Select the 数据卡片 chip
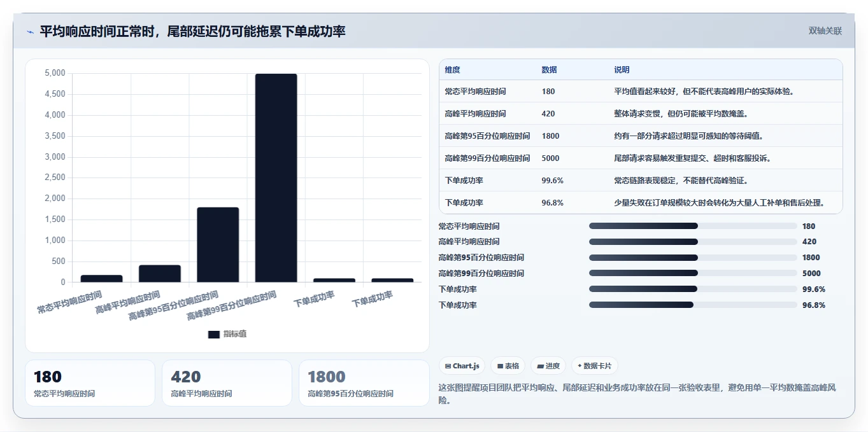The width and height of the screenshot is (868, 432). (x=594, y=366)
